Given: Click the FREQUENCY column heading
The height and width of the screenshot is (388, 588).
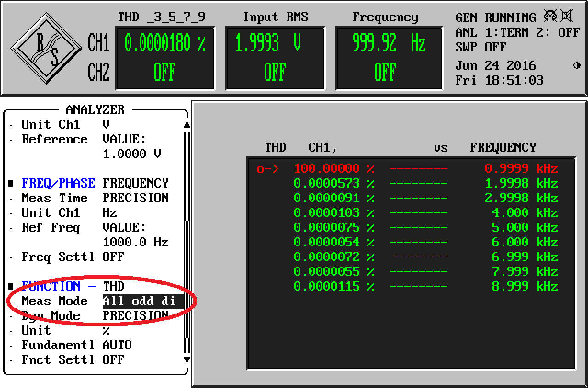Looking at the screenshot, I should 503,148.
